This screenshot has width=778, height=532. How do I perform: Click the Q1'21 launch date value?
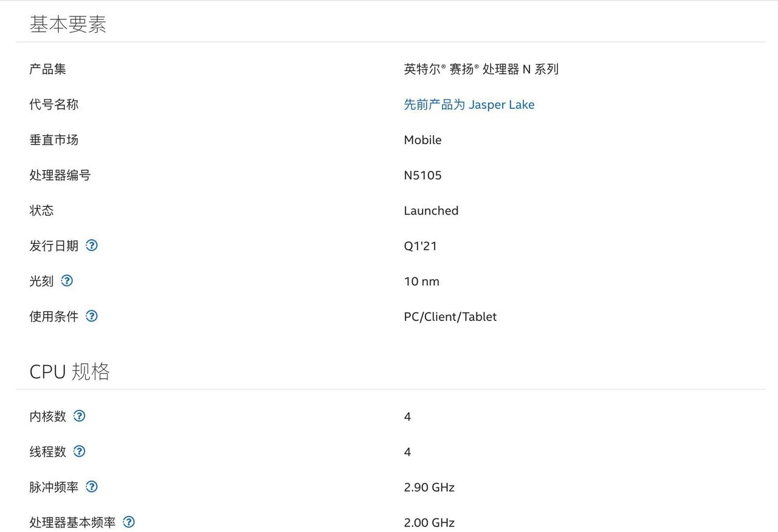tap(420, 246)
